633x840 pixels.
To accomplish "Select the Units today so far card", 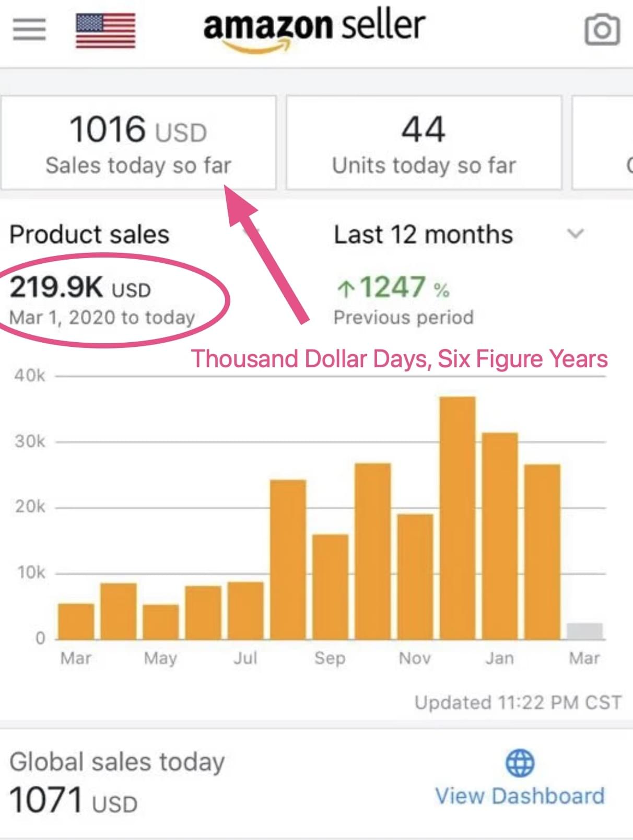I will 424,142.
